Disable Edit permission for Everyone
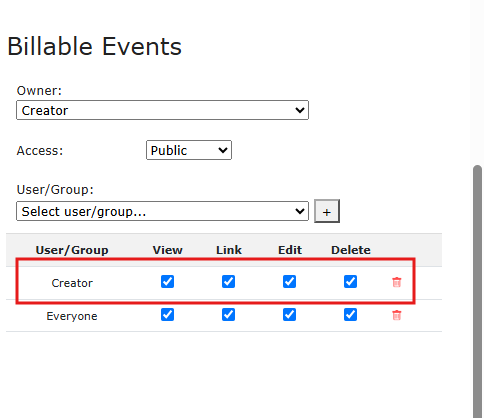The image size is (484, 418). click(x=289, y=314)
